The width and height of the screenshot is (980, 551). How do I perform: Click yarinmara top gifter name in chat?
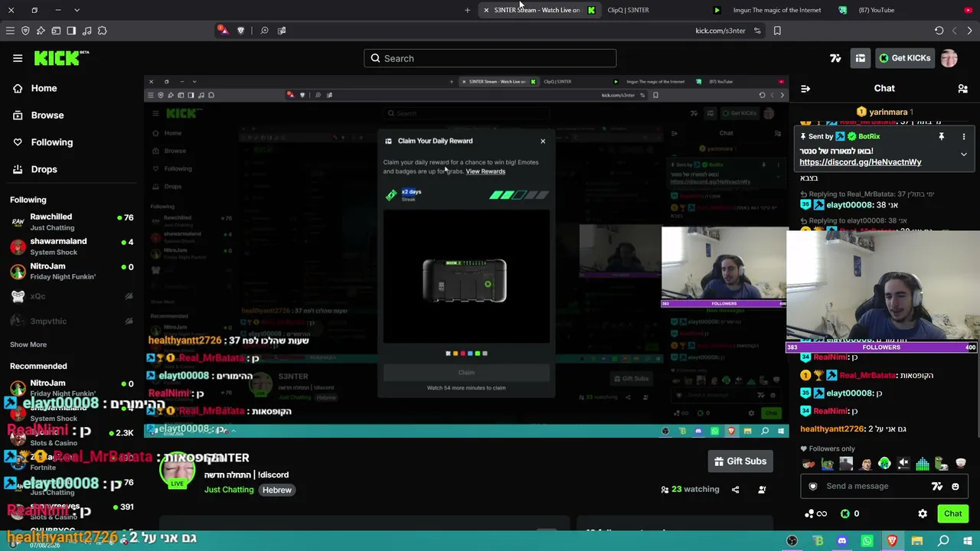pyautogui.click(x=888, y=112)
